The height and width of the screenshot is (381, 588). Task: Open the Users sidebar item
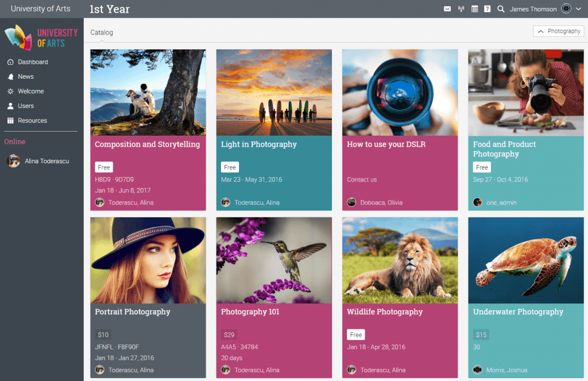tap(25, 106)
